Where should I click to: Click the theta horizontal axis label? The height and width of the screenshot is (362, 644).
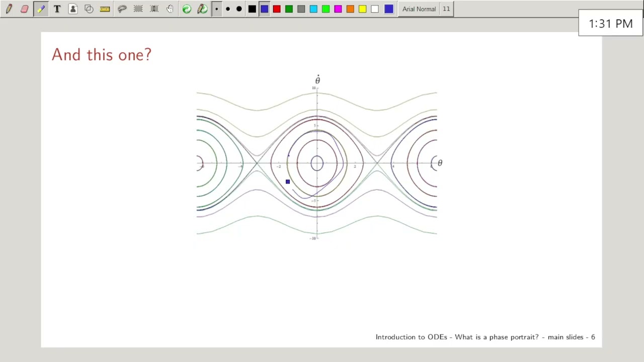tap(440, 163)
